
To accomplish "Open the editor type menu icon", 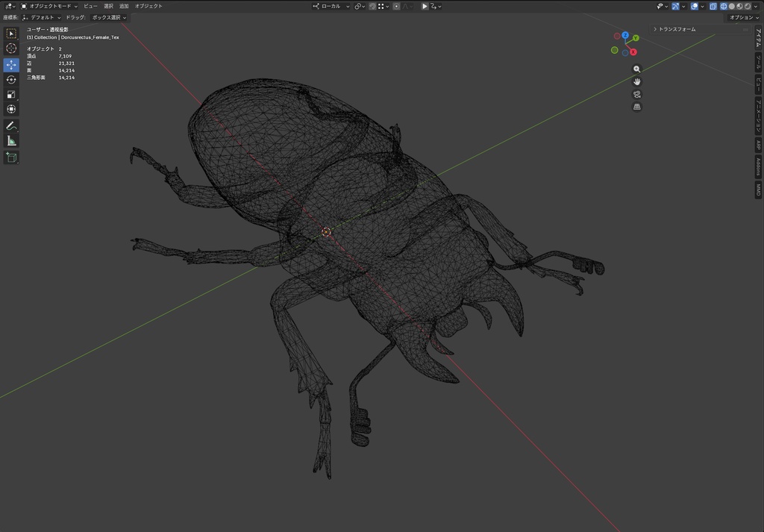I will [10, 6].
